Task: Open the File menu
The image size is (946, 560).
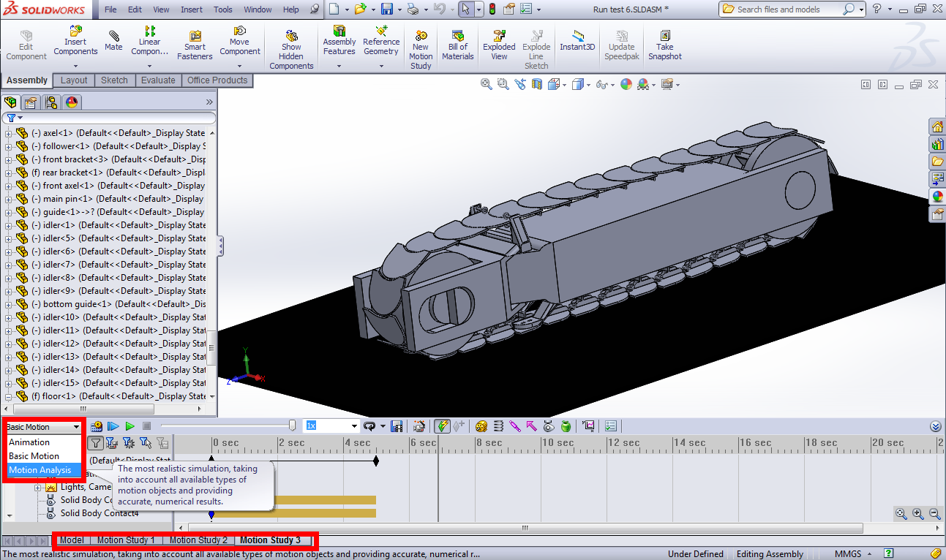Action: pyautogui.click(x=110, y=10)
